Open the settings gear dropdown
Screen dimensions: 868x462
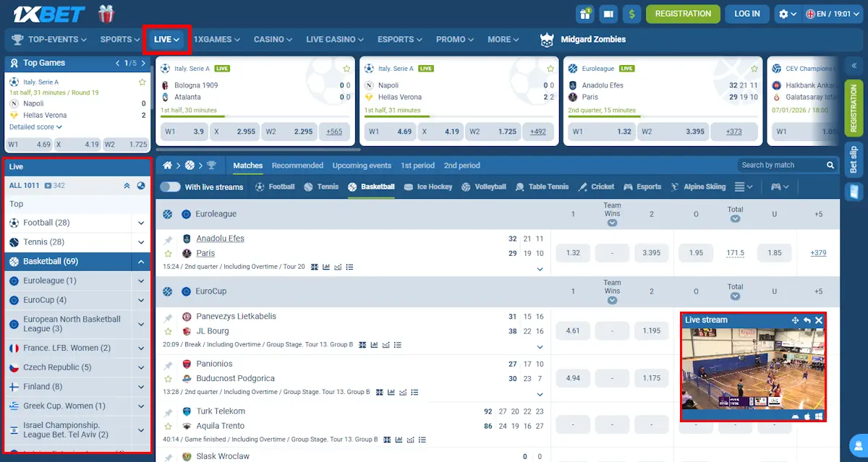(x=786, y=14)
